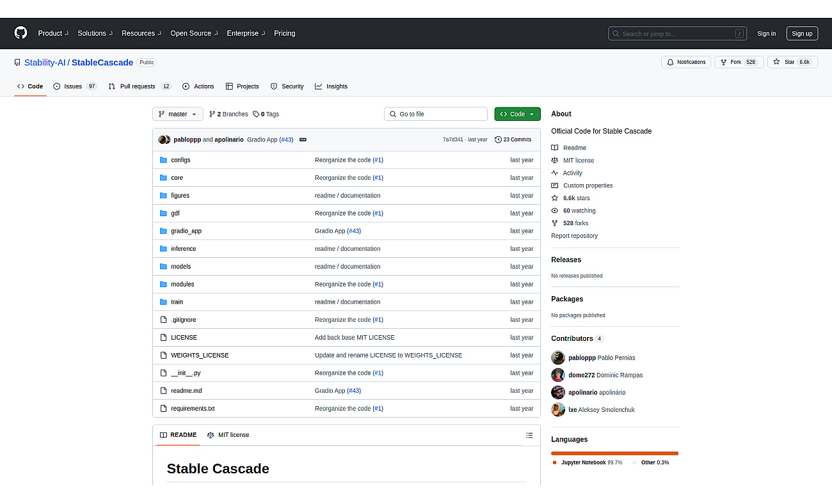View the 0 Tags link
This screenshot has height=504, width=832.
pyautogui.click(x=266, y=114)
